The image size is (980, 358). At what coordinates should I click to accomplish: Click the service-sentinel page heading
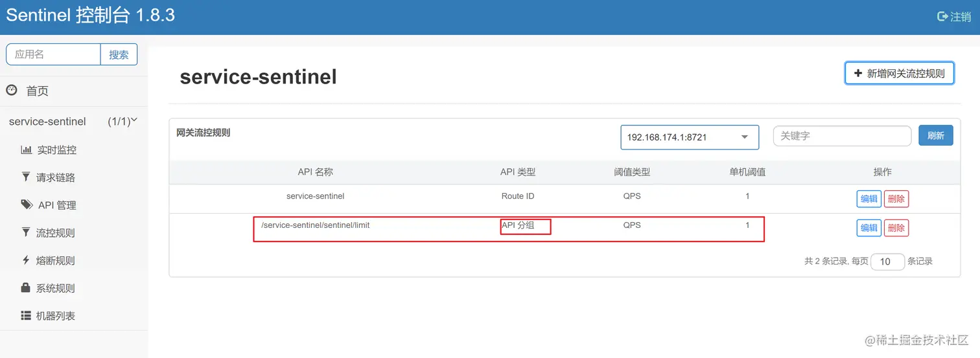(x=259, y=77)
